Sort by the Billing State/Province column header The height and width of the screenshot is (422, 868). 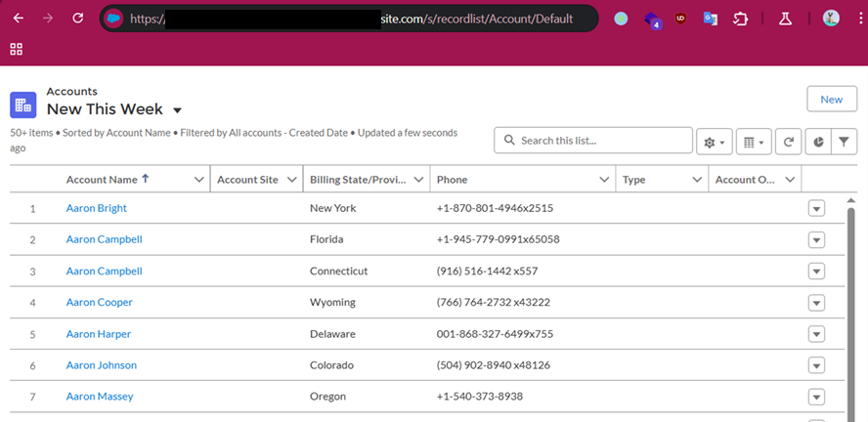pos(358,179)
